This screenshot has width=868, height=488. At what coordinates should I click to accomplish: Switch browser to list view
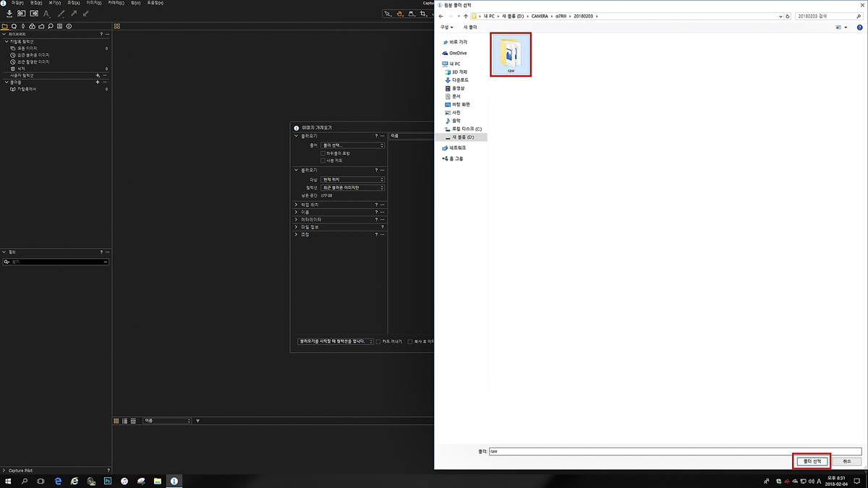(125, 421)
